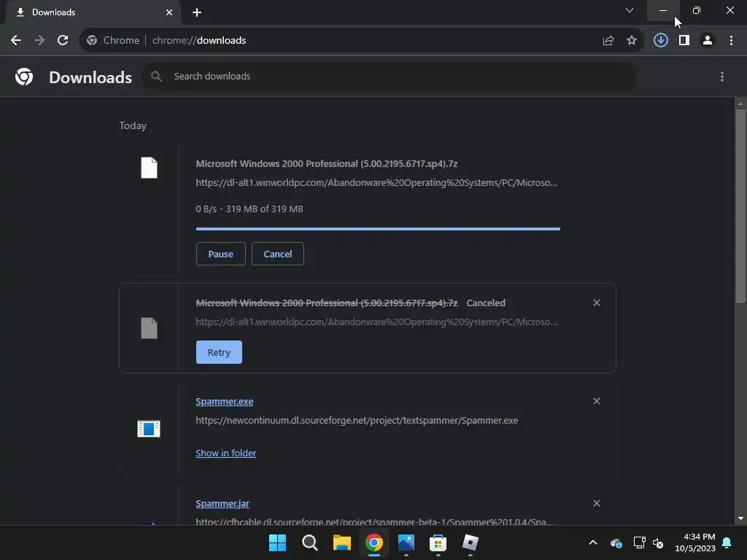Image resolution: width=747 pixels, height=560 pixels.
Task: Bookmark this page with the star icon
Action: tap(632, 41)
